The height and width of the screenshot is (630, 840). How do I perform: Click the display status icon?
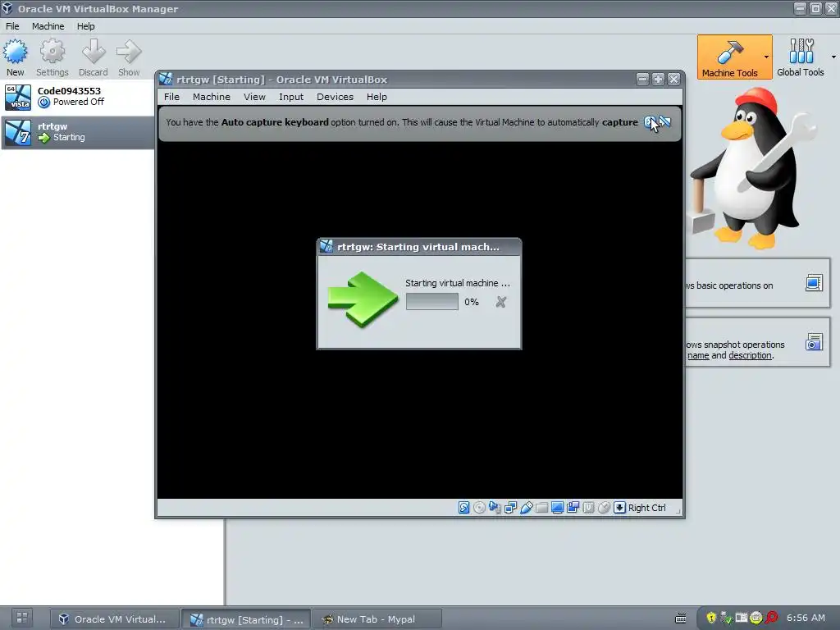(x=557, y=507)
